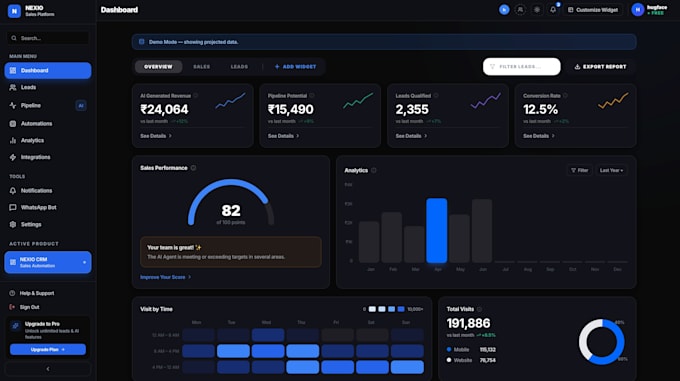This screenshot has width=680, height=381.
Task: Click the Jun bar in Analytics chart
Action: 482,231
